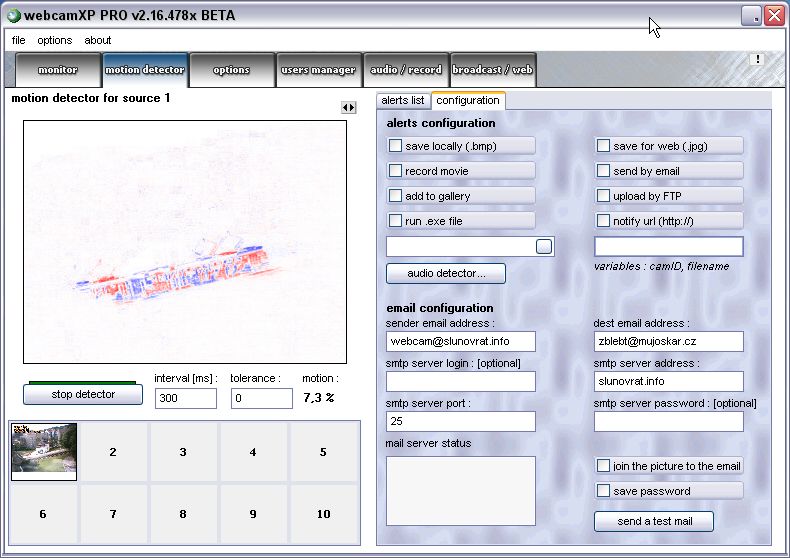Edit the smtp server address field
This screenshot has width=790, height=558.
(669, 381)
